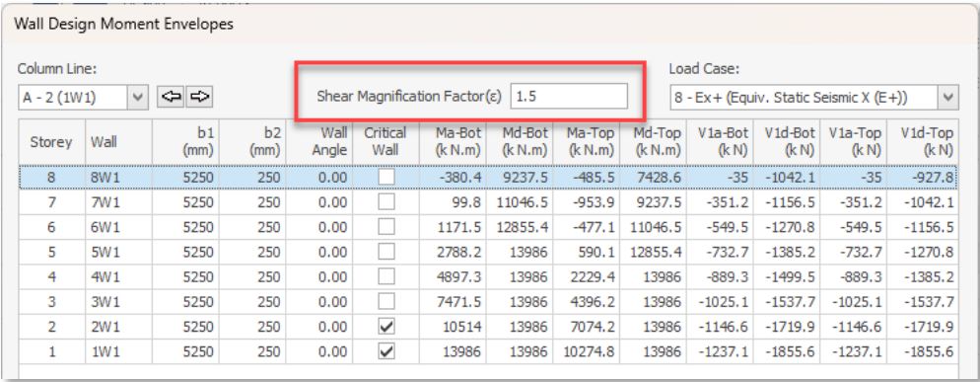Toggle Critical Wall checkbox for 3W1
This screenshot has width=980, height=382.
(386, 302)
